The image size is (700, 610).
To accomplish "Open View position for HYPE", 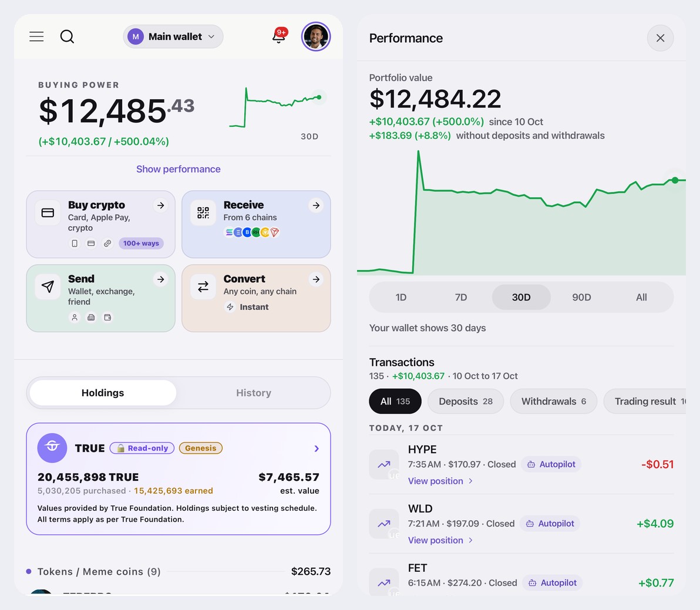I will (x=440, y=481).
